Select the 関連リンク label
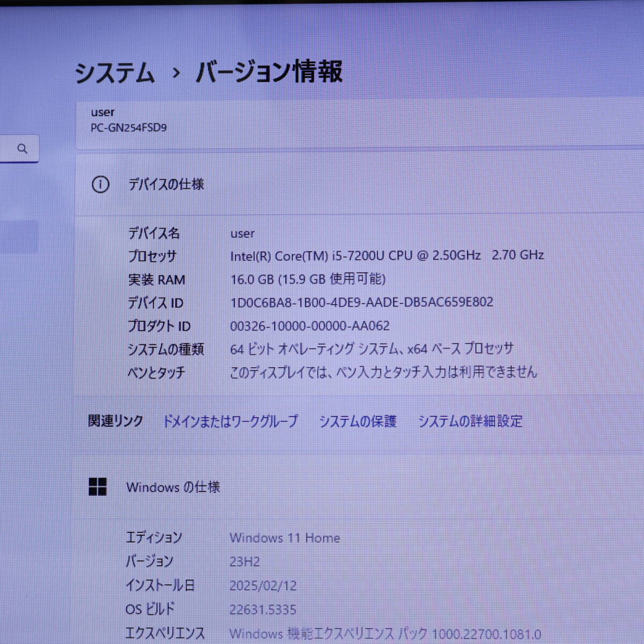This screenshot has width=644, height=644. pyautogui.click(x=115, y=421)
